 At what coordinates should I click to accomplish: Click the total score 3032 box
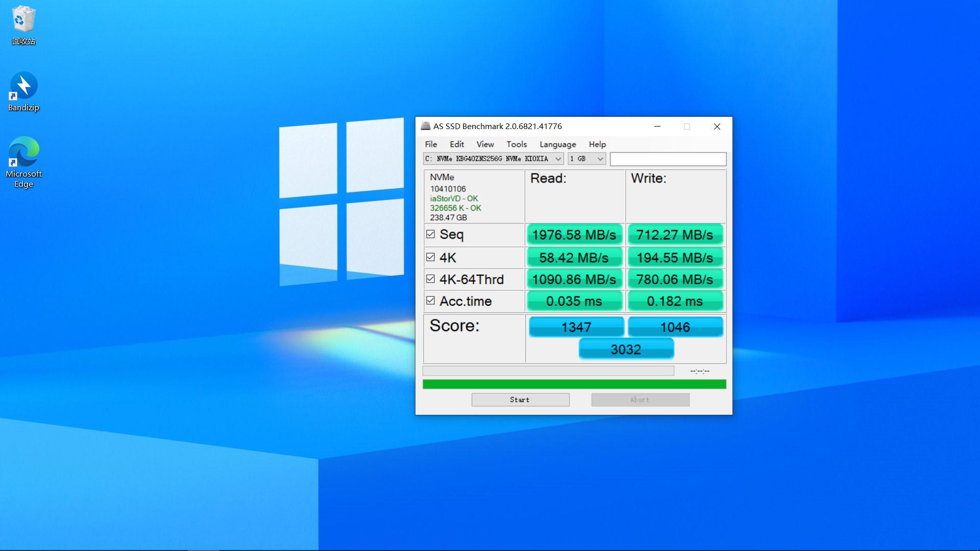626,349
